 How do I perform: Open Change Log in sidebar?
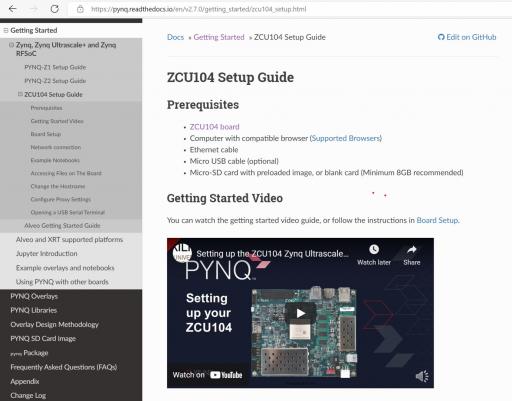click(28, 396)
